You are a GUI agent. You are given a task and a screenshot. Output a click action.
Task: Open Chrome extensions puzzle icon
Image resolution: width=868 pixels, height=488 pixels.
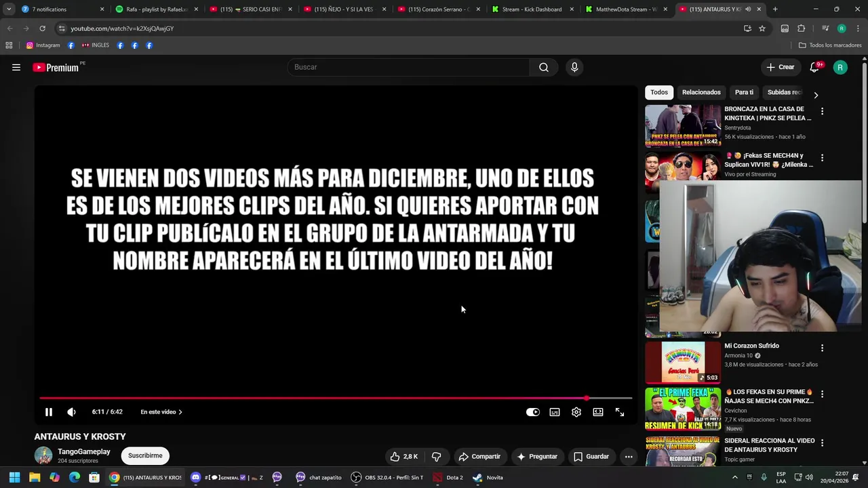pyautogui.click(x=801, y=28)
